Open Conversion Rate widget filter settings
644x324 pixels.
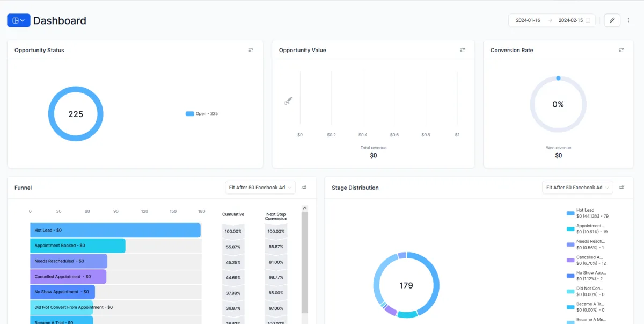pyautogui.click(x=621, y=50)
